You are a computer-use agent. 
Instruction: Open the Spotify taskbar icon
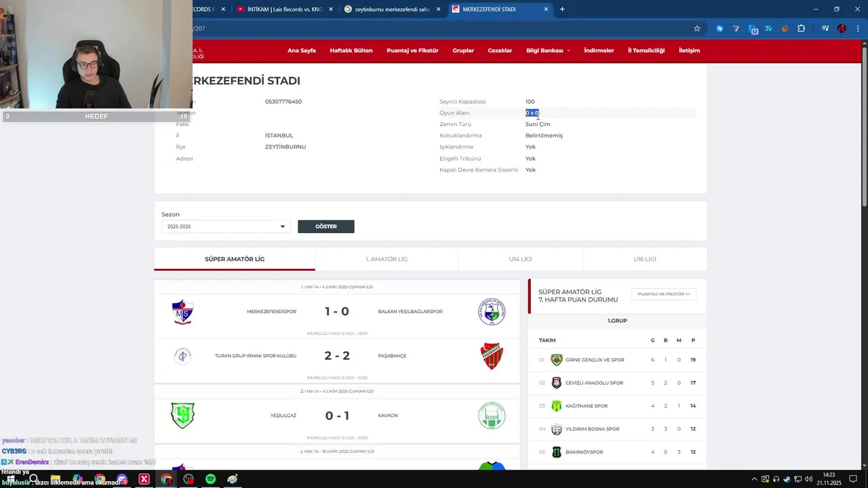[210, 479]
